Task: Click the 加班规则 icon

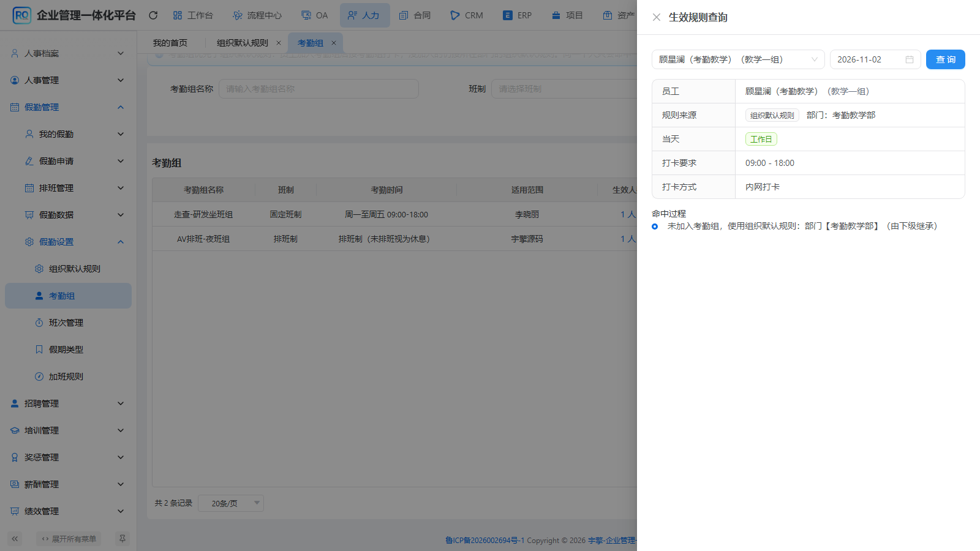Action: [x=39, y=377]
